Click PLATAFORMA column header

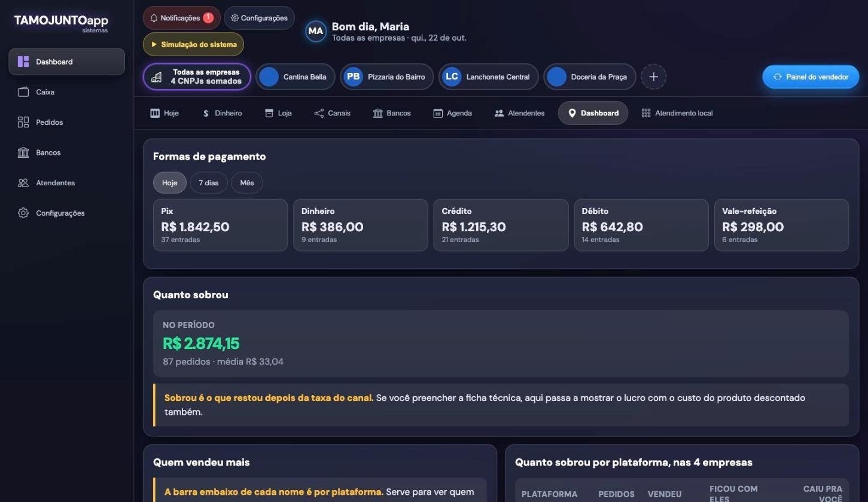[x=549, y=494]
